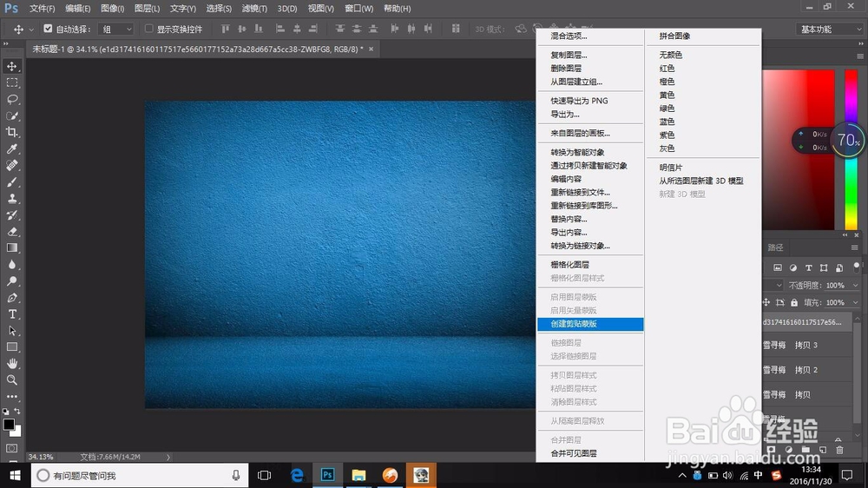Filter layers by type layers T icon
Image resolution: width=868 pixels, height=488 pixels.
tap(808, 268)
